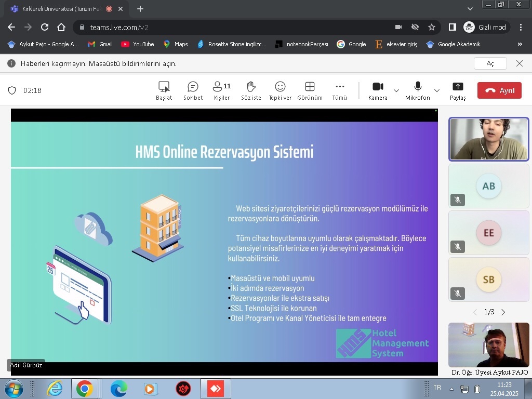532x399 pixels.
Task: Toggle the Mikrofon mute
Action: [418, 90]
